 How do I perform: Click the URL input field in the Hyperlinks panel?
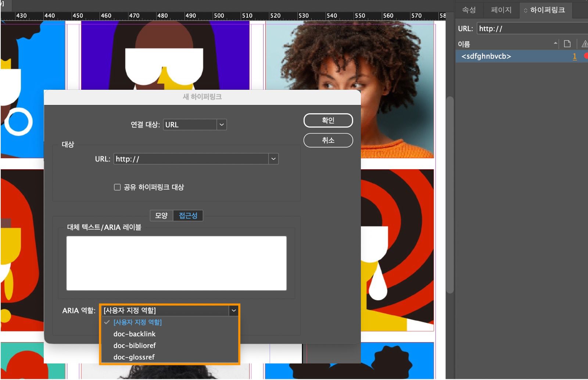pyautogui.click(x=529, y=28)
